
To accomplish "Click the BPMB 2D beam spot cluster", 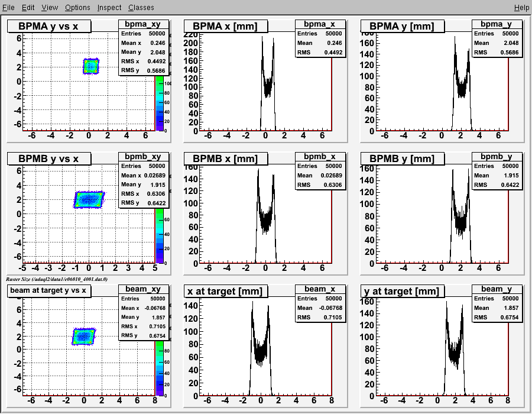I will [x=89, y=199].
